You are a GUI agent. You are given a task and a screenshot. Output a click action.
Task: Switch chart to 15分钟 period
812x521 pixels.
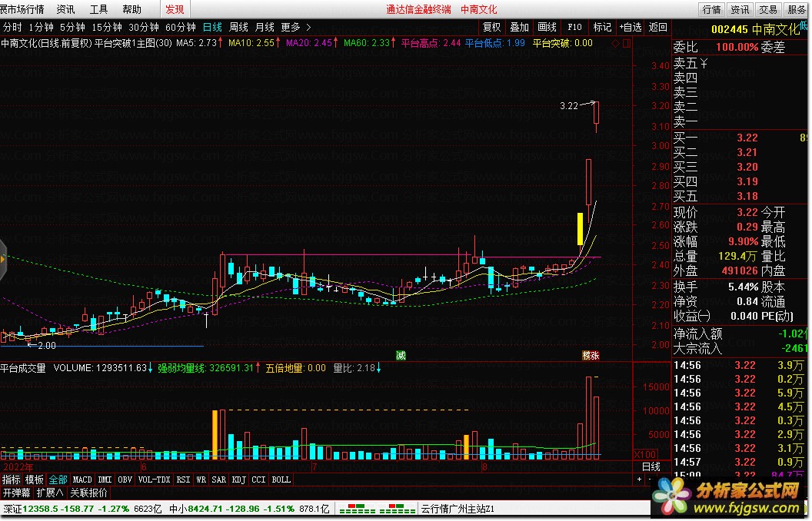coord(107,28)
